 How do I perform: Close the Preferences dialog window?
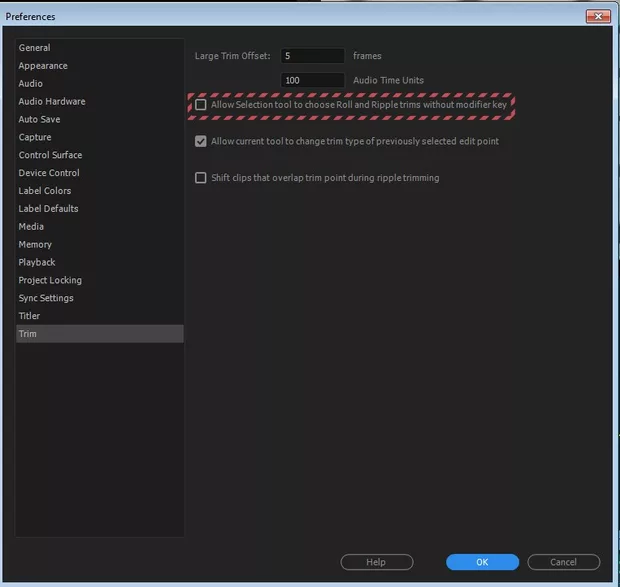598,16
